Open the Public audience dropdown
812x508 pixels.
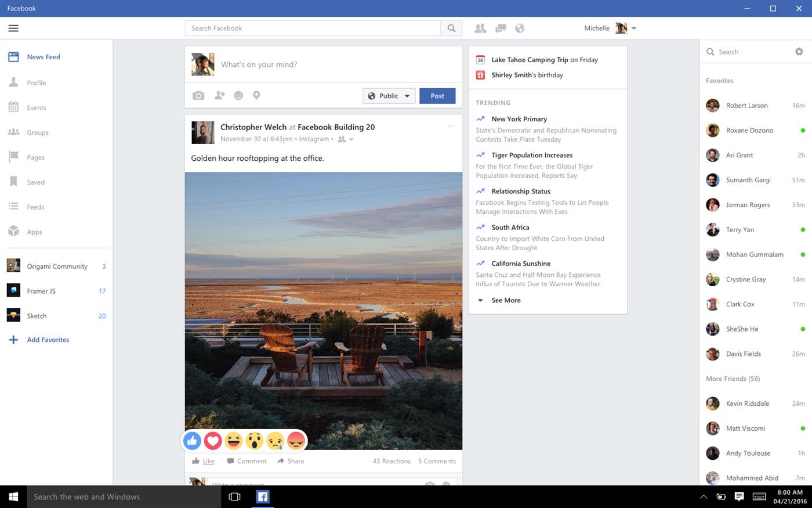(x=389, y=96)
